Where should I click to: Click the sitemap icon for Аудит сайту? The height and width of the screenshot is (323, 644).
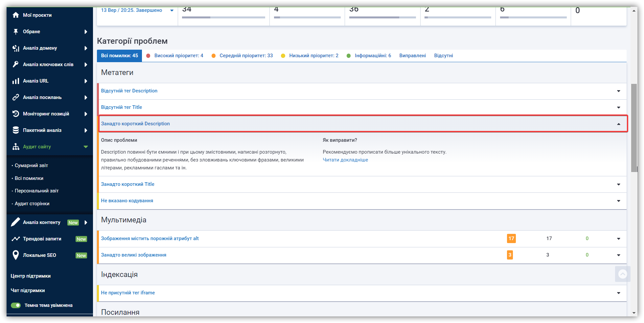click(15, 147)
